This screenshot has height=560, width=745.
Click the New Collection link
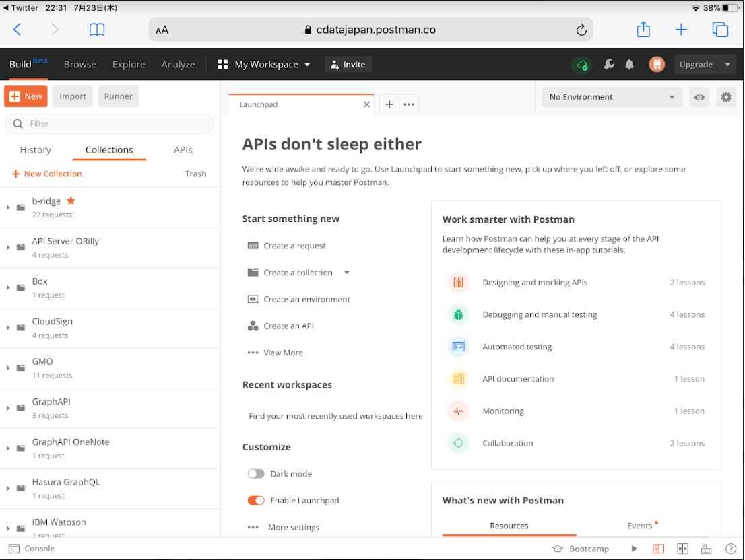click(x=47, y=174)
